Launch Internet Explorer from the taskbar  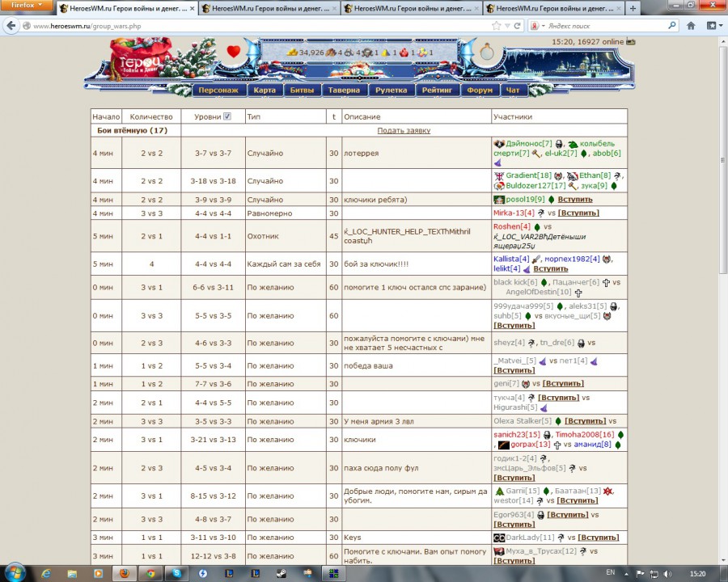pyautogui.click(x=46, y=574)
